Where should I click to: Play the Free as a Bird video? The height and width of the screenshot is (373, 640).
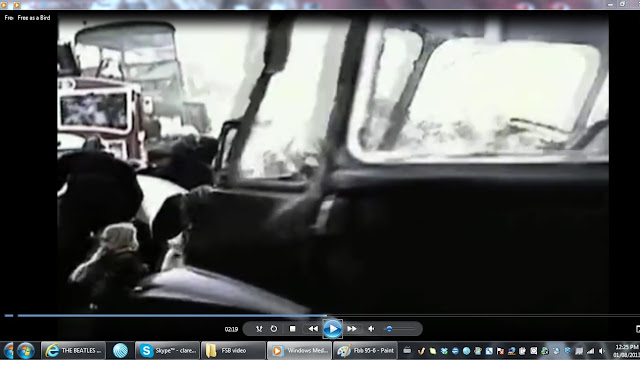(332, 329)
